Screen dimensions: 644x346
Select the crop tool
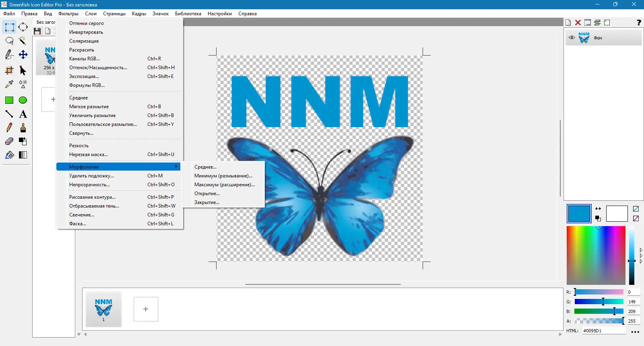tap(9, 70)
